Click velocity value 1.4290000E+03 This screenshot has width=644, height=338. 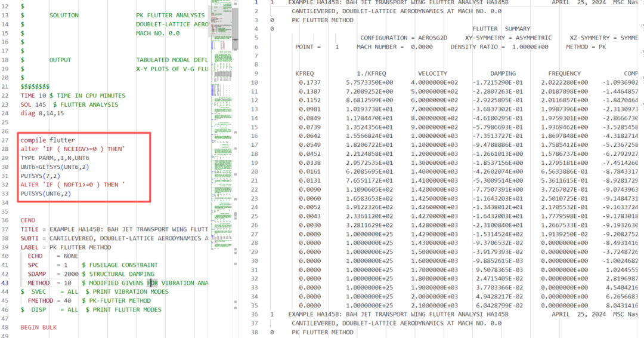[x=435, y=234]
